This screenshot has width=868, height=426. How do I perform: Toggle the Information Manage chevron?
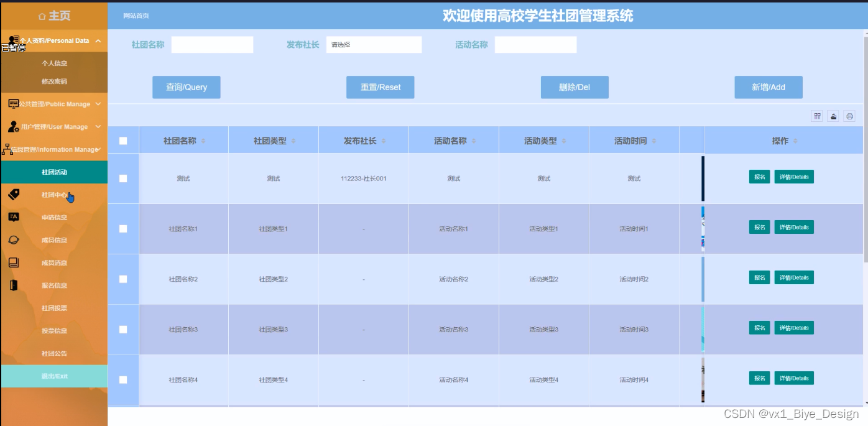click(x=99, y=149)
